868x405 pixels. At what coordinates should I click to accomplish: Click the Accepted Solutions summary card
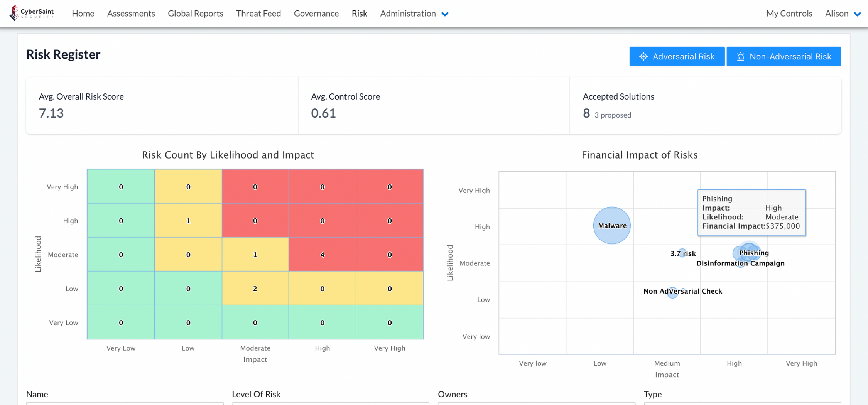[705, 105]
